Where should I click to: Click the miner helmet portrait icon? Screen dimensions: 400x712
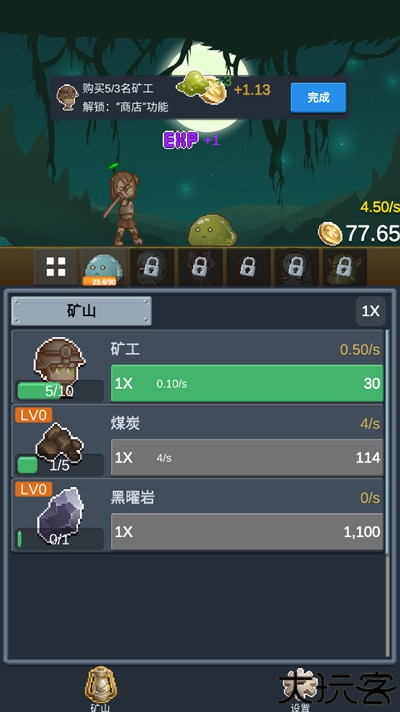(x=59, y=361)
